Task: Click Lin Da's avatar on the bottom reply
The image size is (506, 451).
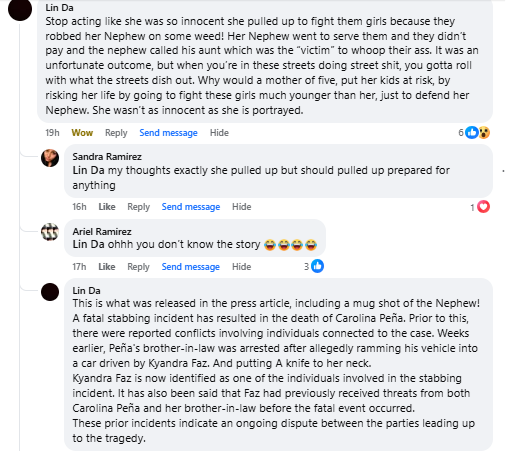Action: [50, 292]
